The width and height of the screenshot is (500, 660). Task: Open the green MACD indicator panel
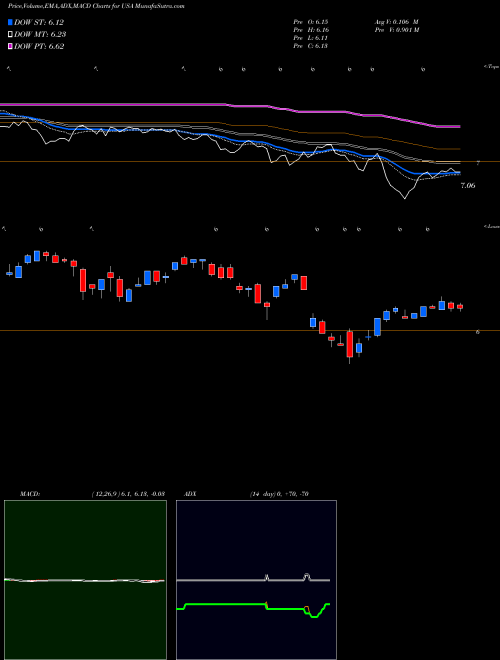pos(85,580)
